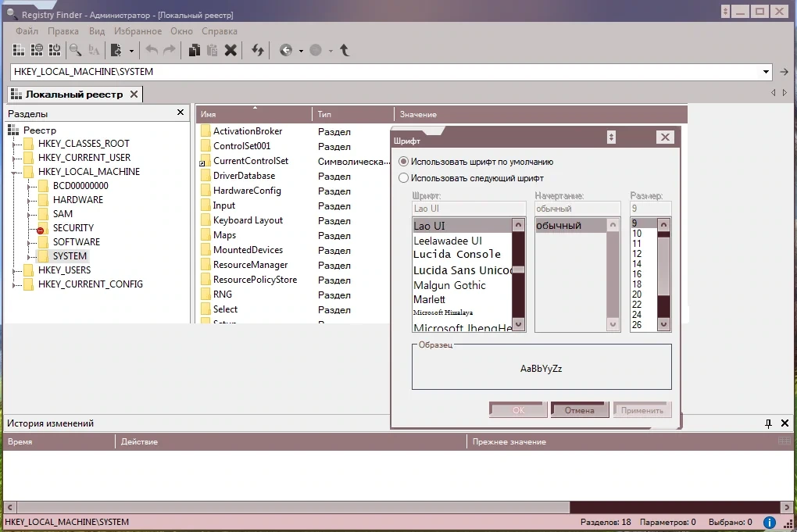Click the offline registry power icon

click(x=55, y=50)
